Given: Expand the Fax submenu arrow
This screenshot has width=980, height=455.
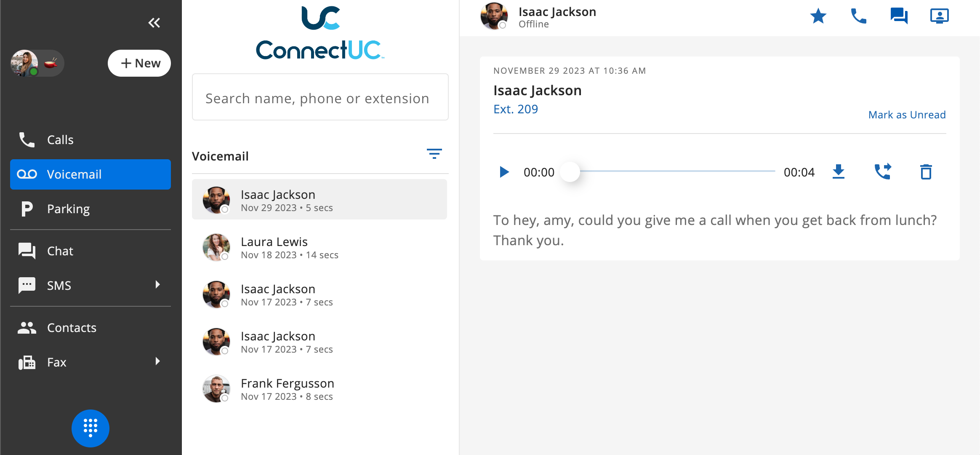Looking at the screenshot, I should (x=157, y=361).
